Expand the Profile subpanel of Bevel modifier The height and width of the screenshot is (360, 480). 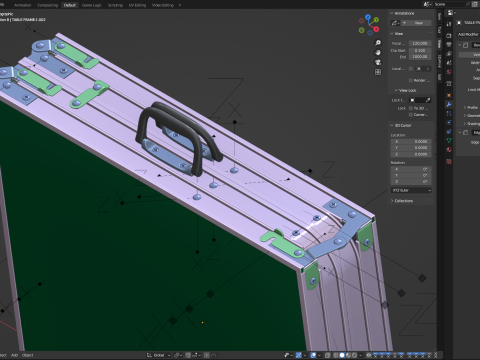pyautogui.click(x=471, y=107)
